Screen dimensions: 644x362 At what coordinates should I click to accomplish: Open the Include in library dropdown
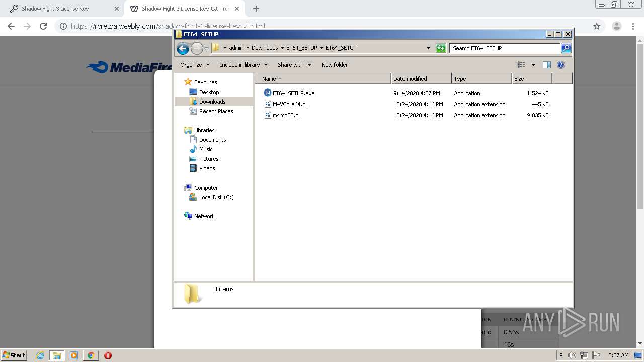point(244,65)
